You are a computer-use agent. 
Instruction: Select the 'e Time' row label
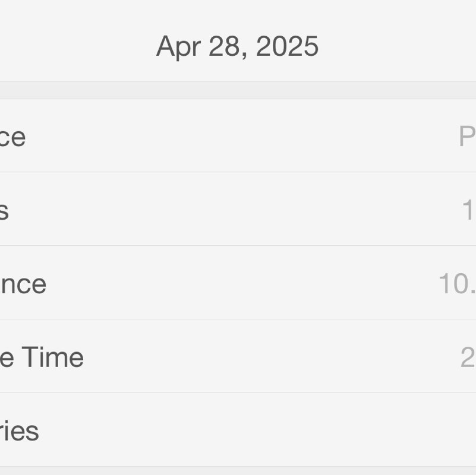pos(42,357)
